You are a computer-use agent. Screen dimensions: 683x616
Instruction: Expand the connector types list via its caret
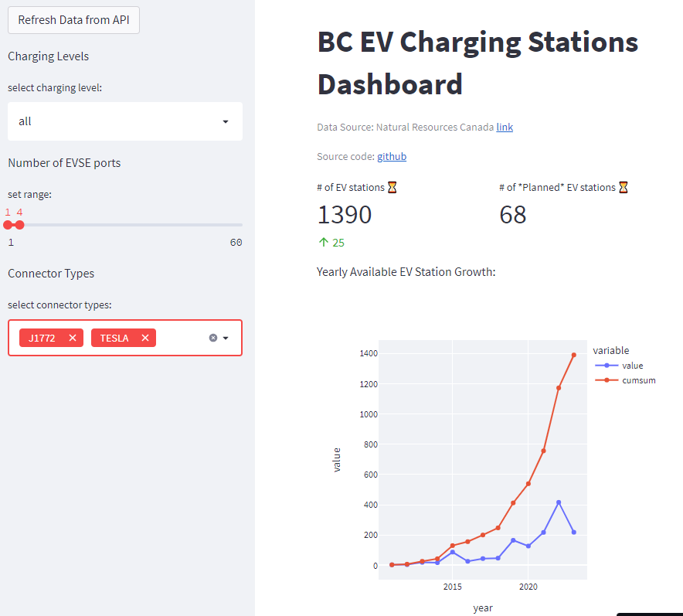tap(226, 338)
